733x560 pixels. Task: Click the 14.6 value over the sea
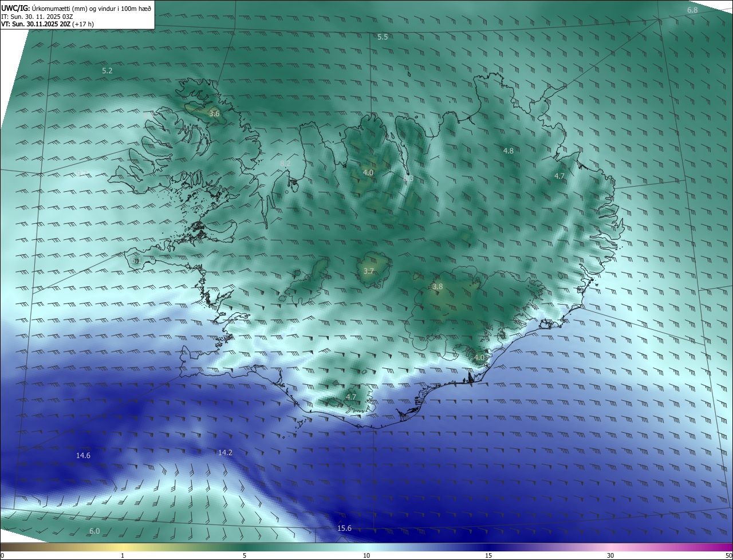[83, 455]
